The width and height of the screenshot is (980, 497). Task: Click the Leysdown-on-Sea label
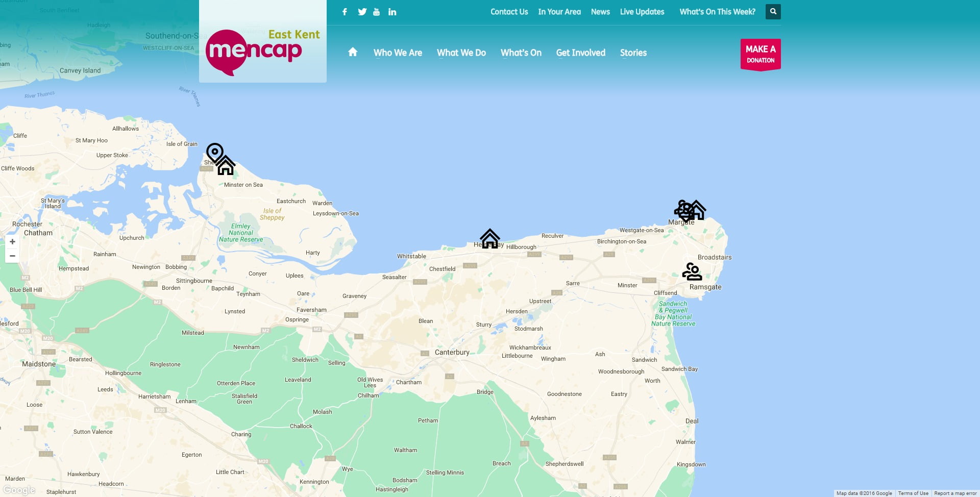pos(336,213)
